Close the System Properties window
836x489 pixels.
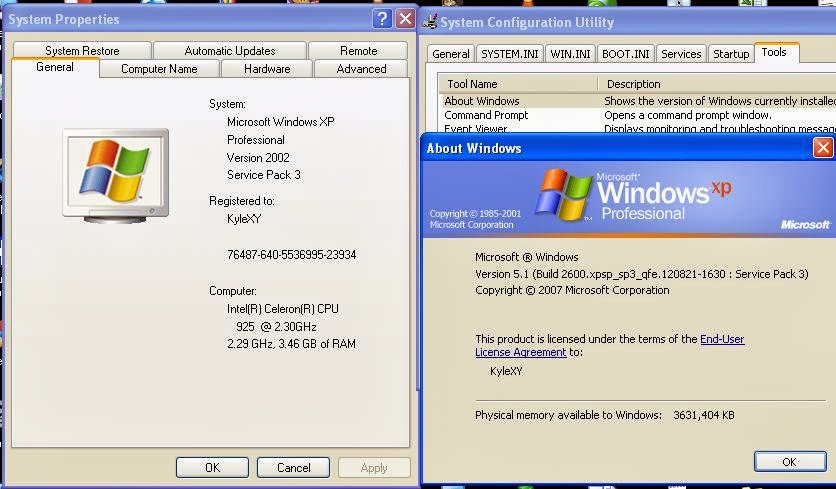click(405, 19)
